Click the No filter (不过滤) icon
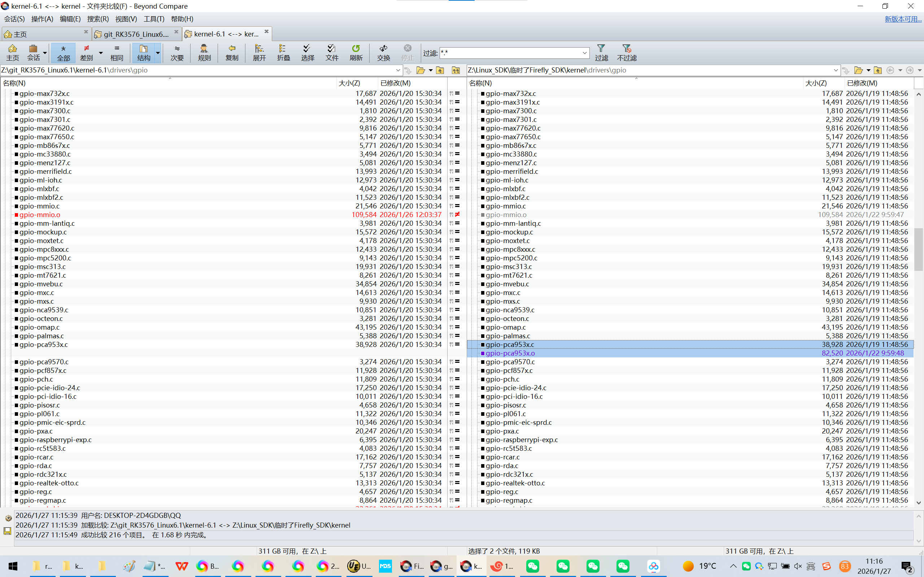Image resolution: width=924 pixels, height=577 pixels. click(x=627, y=52)
